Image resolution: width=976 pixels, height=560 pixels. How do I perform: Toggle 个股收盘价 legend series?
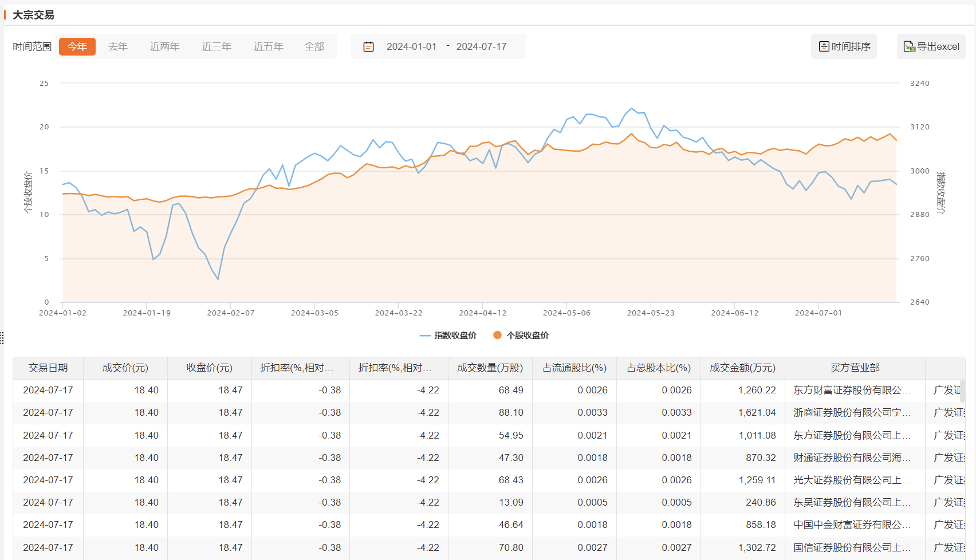[521, 336]
